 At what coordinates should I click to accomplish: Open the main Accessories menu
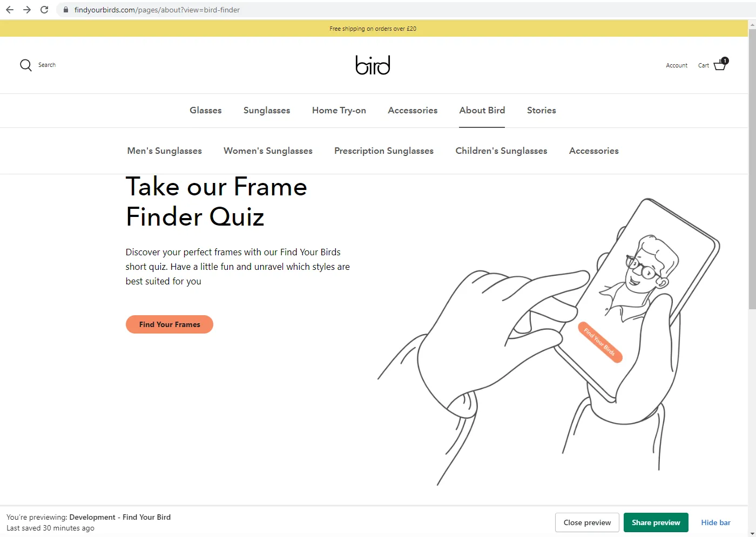413,110
